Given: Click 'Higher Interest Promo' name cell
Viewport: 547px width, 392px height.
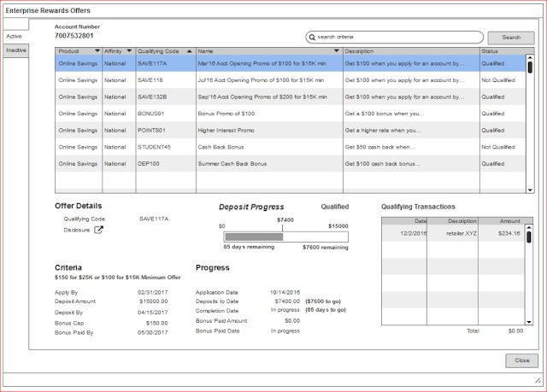Looking at the screenshot, I should (226, 131).
